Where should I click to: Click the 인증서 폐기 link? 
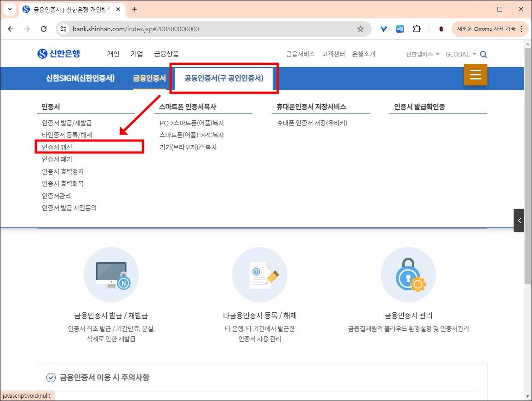coord(57,159)
